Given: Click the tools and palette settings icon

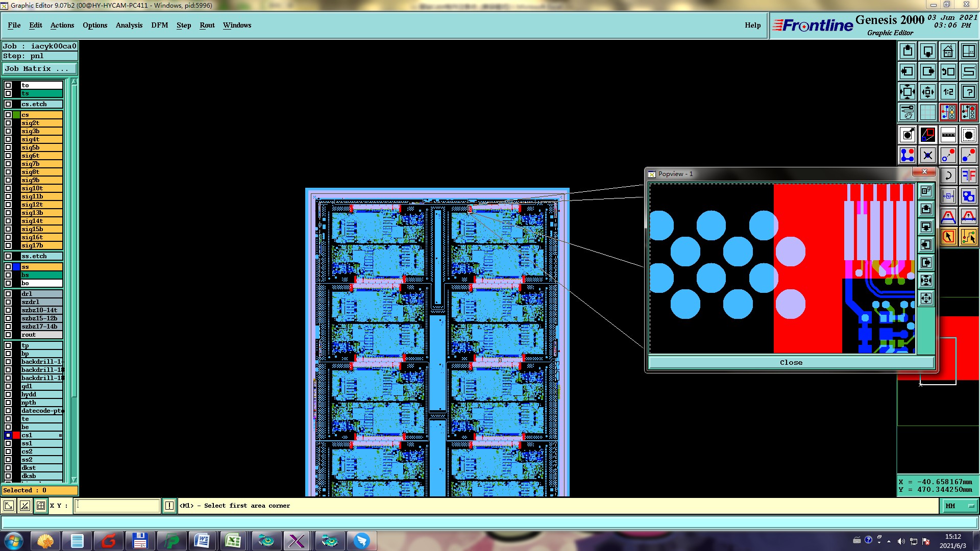Looking at the screenshot, I should pos(907,112).
